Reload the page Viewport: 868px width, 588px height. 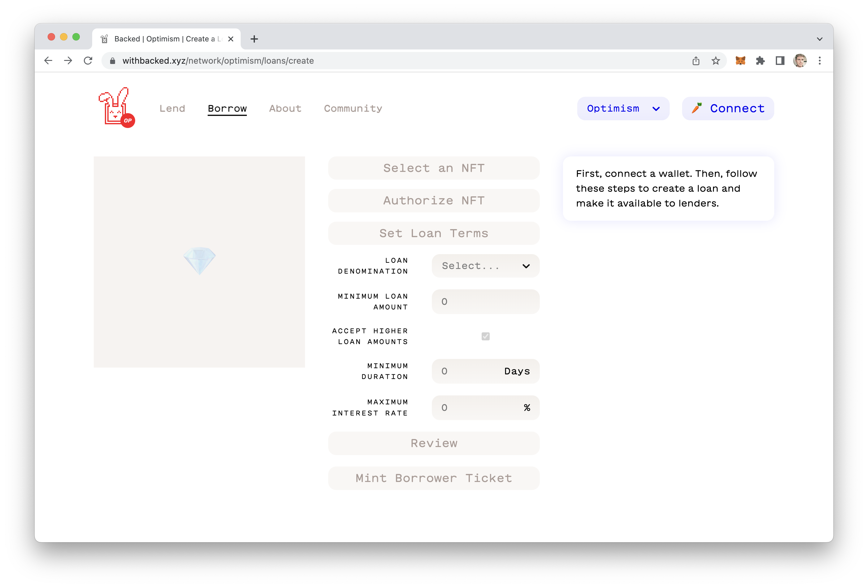coord(88,61)
